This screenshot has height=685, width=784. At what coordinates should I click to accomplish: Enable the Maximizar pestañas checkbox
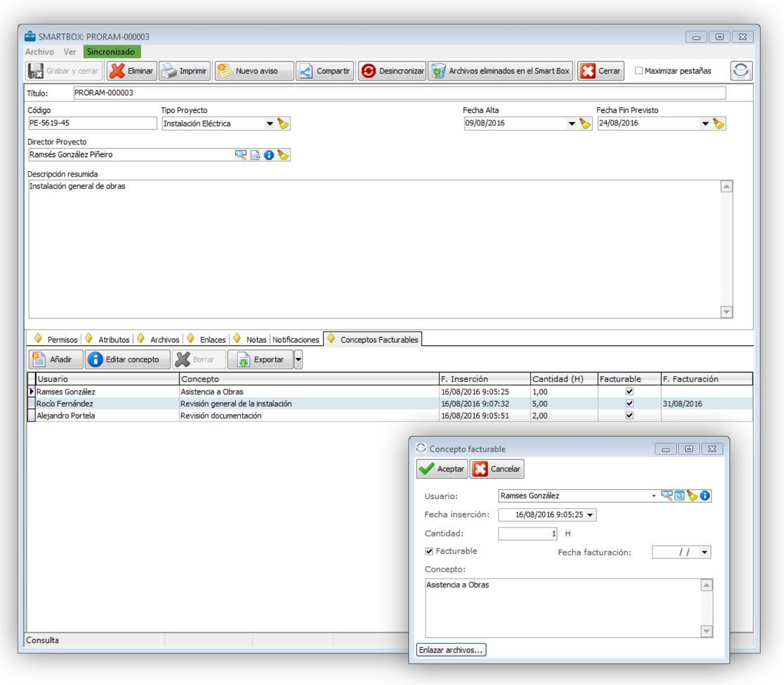pos(638,71)
